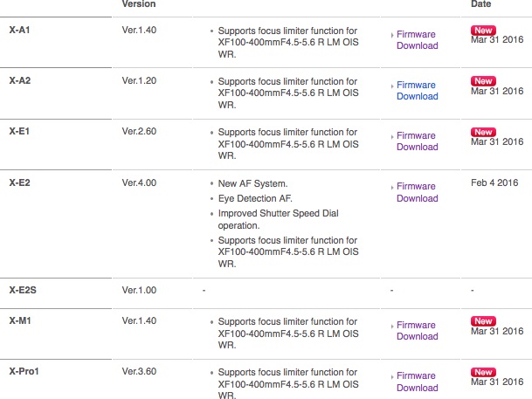This screenshot has height=399, width=532.
Task: Open X-Pro1 Firmware Download link
Action: pyautogui.click(x=418, y=382)
